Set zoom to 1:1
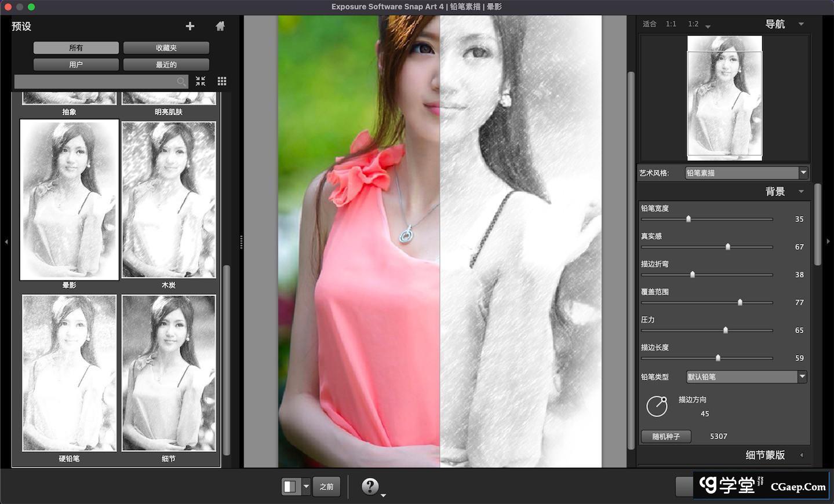This screenshot has width=834, height=504. tap(671, 24)
